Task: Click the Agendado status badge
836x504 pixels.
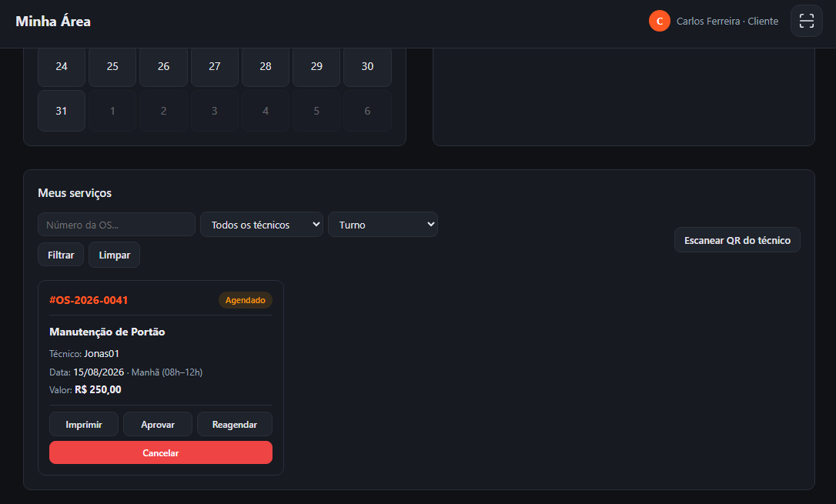Action: (x=246, y=300)
